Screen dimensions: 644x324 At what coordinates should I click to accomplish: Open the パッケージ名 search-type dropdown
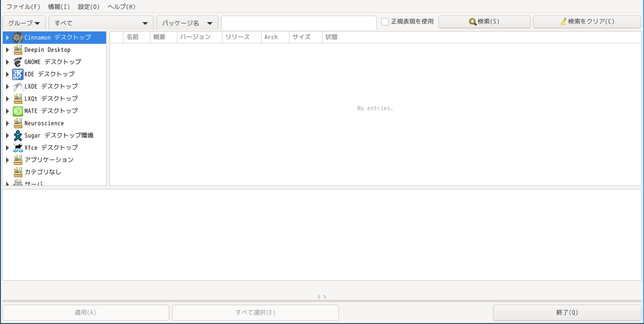pos(187,23)
